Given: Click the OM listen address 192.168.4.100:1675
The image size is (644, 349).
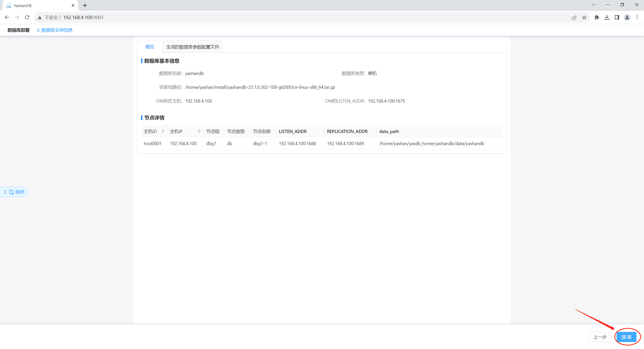Looking at the screenshot, I should 386,101.
